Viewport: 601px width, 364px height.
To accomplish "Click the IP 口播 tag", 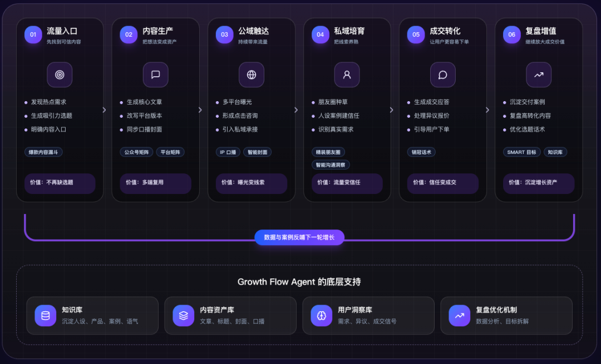I will (228, 152).
